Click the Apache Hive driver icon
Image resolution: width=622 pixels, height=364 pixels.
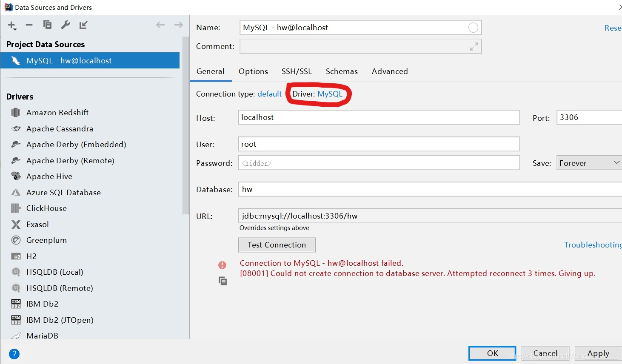point(16,176)
